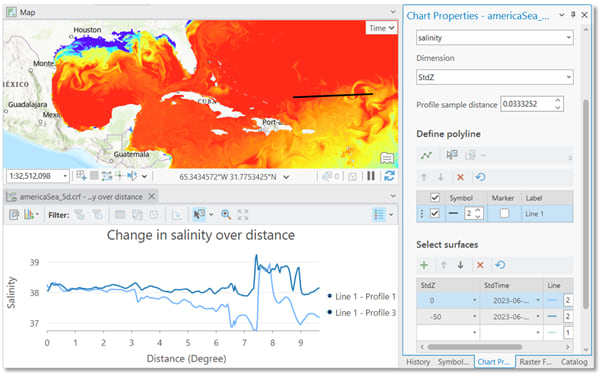
Task: Click the chart zoom magnifier tool
Action: (x=226, y=215)
